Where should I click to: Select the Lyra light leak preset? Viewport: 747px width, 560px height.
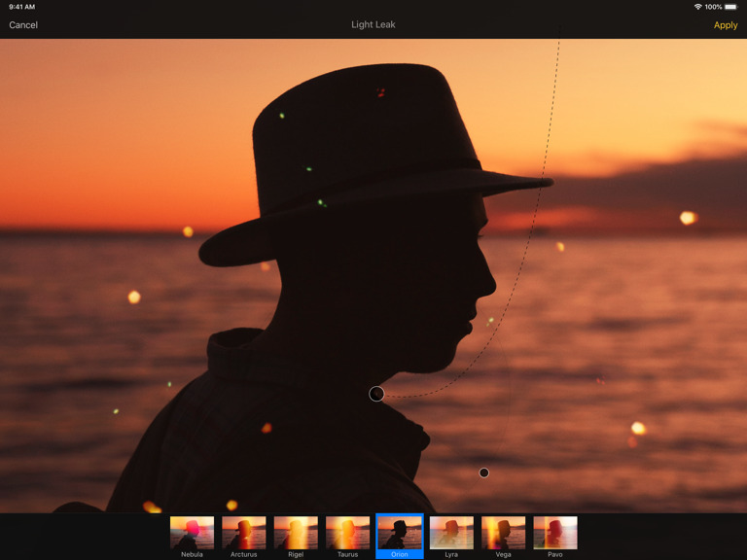tap(451, 533)
